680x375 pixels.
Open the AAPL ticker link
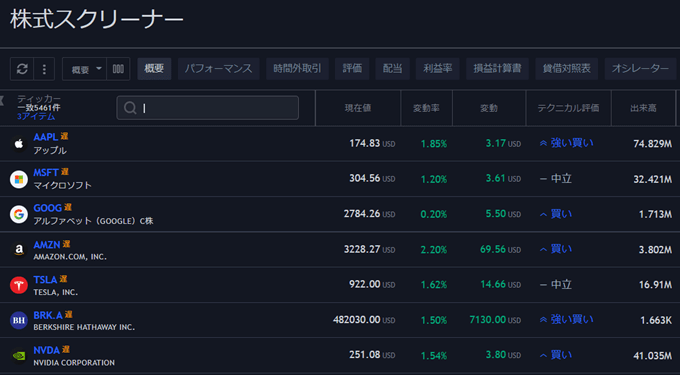coord(46,137)
